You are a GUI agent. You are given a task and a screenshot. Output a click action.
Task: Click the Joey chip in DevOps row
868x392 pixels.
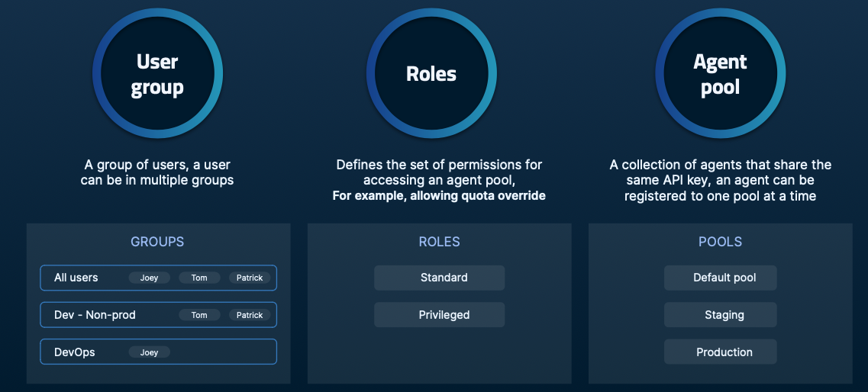[150, 352]
